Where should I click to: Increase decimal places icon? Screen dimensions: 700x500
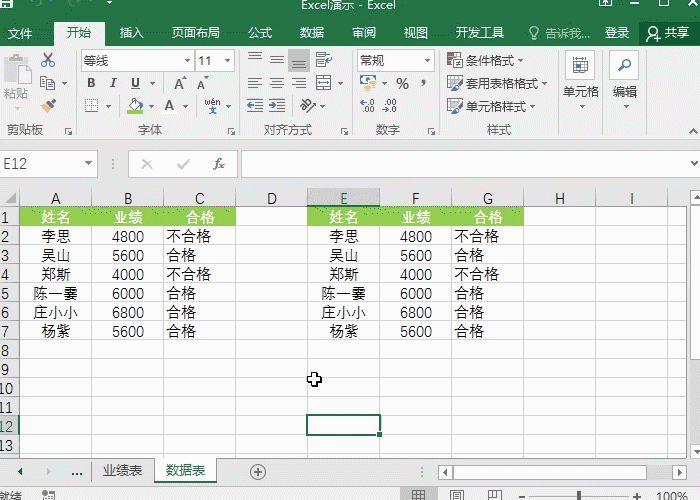[x=367, y=106]
